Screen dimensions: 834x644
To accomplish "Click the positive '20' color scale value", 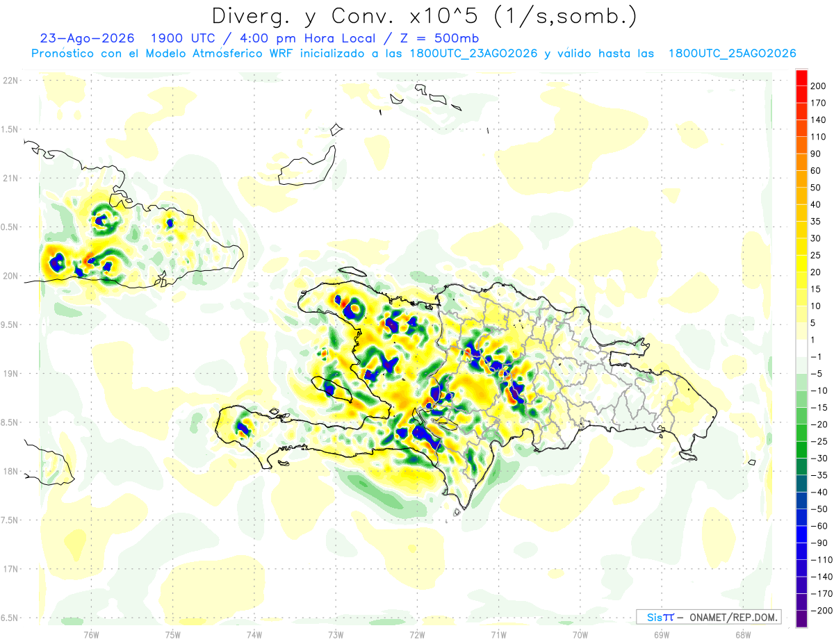I will pos(816,272).
